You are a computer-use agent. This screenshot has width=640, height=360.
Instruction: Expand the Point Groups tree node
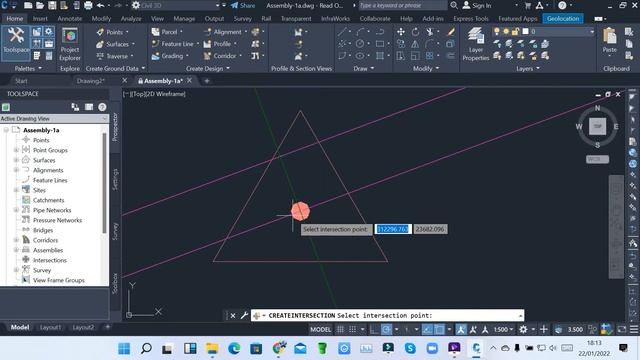click(16, 150)
